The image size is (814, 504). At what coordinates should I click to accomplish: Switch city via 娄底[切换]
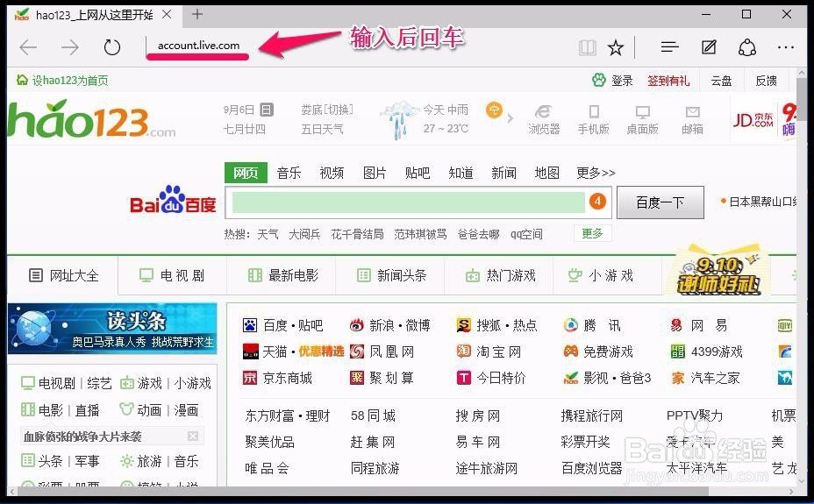[327, 110]
